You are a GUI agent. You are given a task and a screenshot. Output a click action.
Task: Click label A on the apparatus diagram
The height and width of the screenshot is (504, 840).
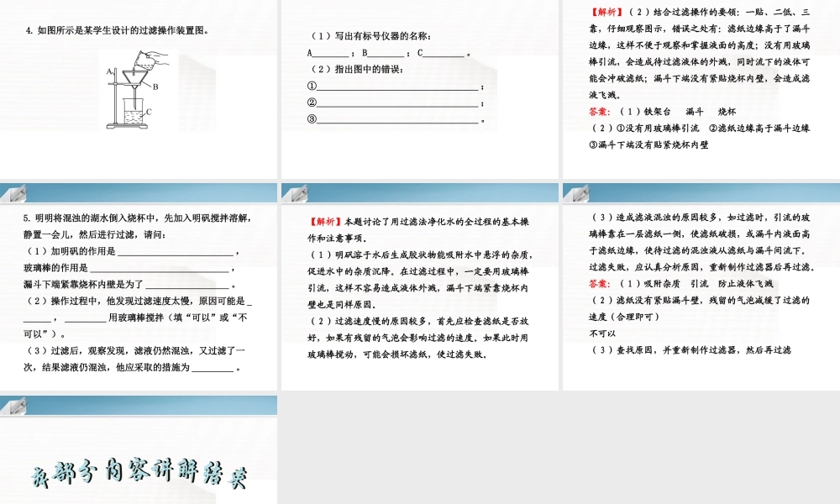point(109,71)
